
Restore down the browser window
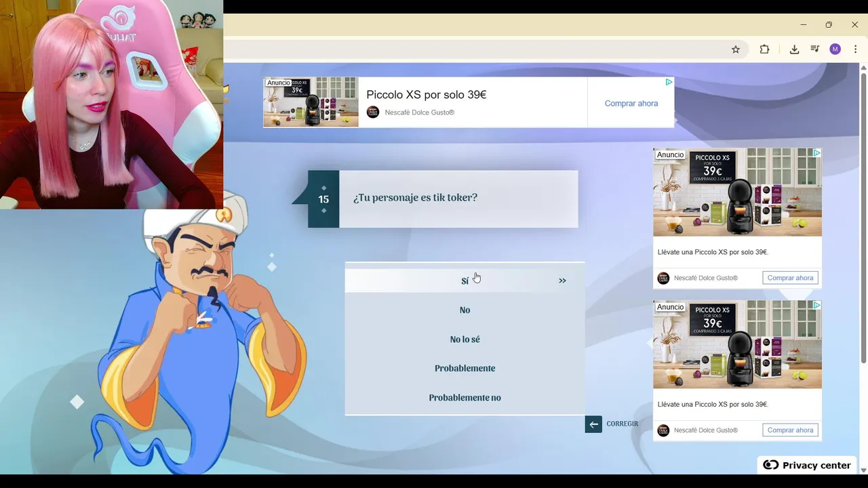point(829,24)
